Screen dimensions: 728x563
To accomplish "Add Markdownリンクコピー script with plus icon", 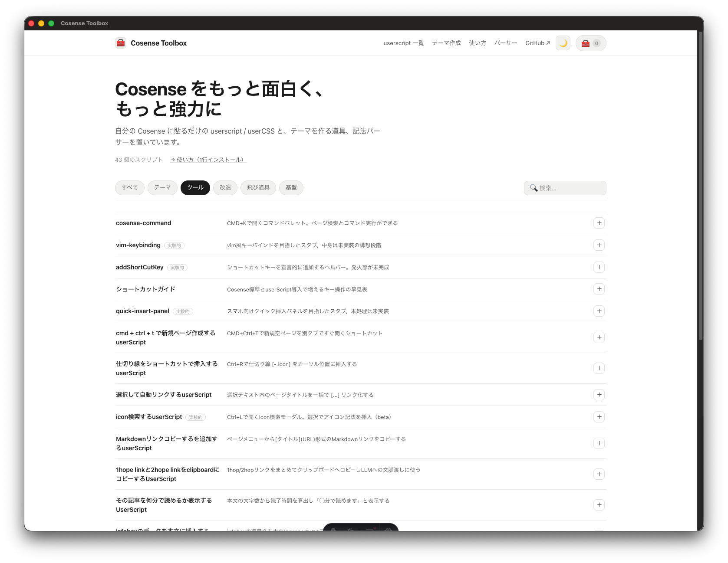I will click(599, 443).
